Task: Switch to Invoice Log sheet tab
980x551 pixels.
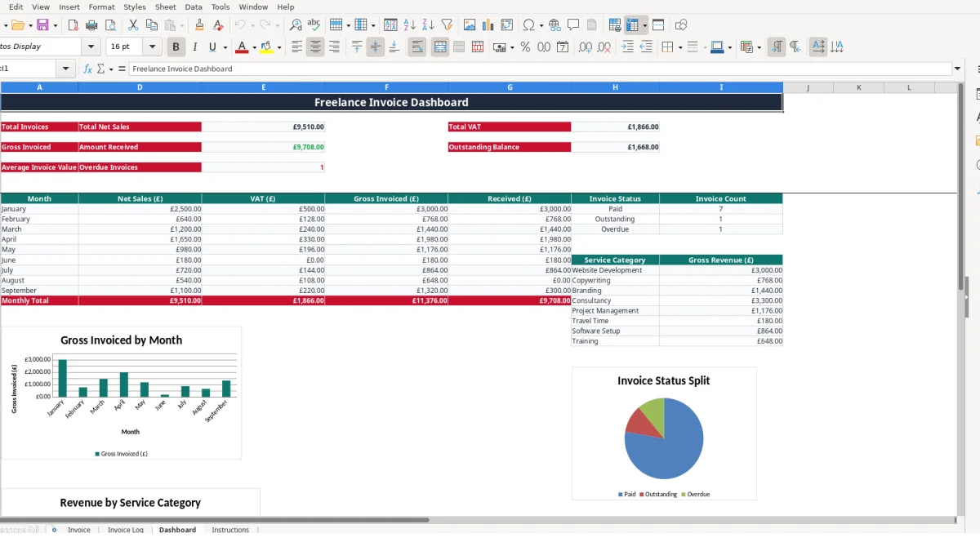Action: (126, 530)
